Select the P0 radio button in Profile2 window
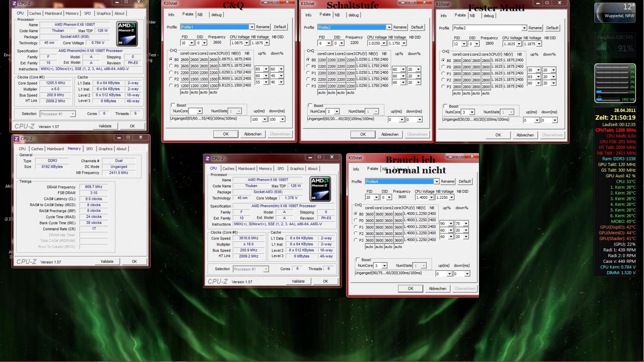Viewport: 644px width, 362px height. pos(308,66)
